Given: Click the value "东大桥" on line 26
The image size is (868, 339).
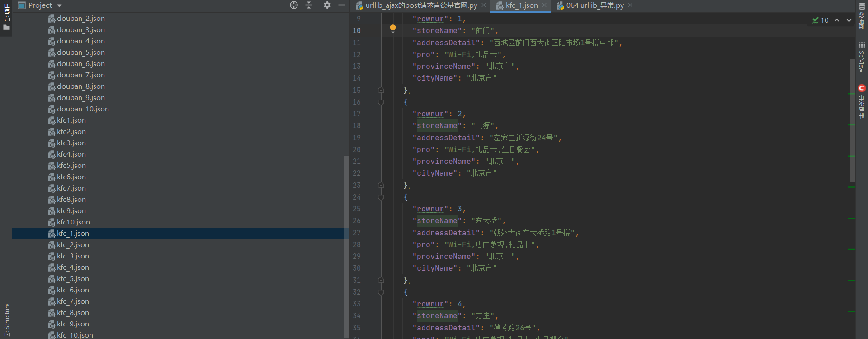Looking at the screenshot, I should [486, 221].
